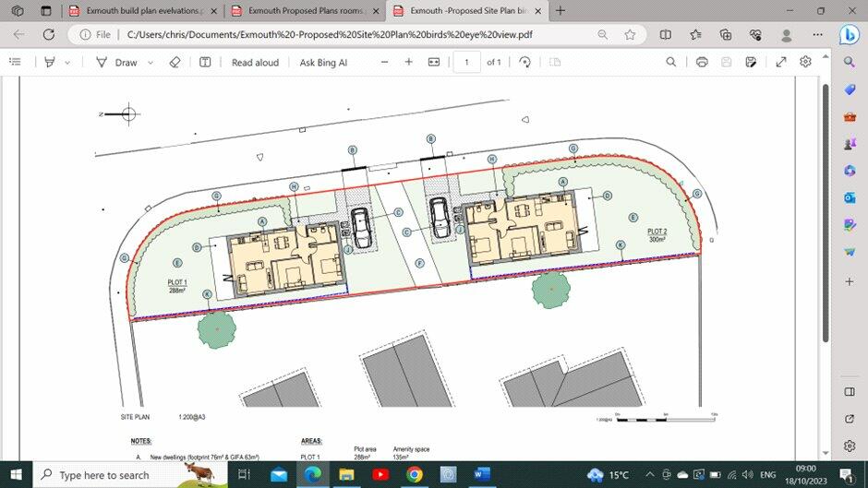
Task: Toggle fit to width page view
Action: [434, 62]
